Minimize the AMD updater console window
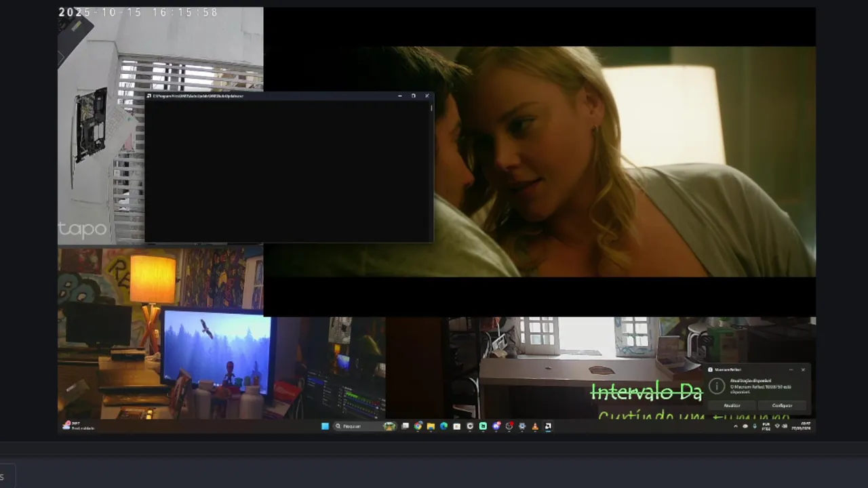 point(399,96)
